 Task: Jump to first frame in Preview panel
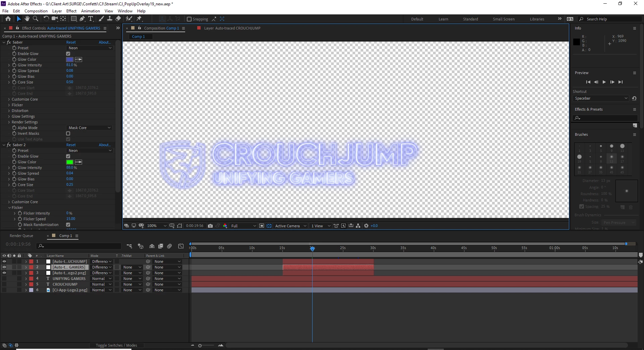tap(588, 82)
